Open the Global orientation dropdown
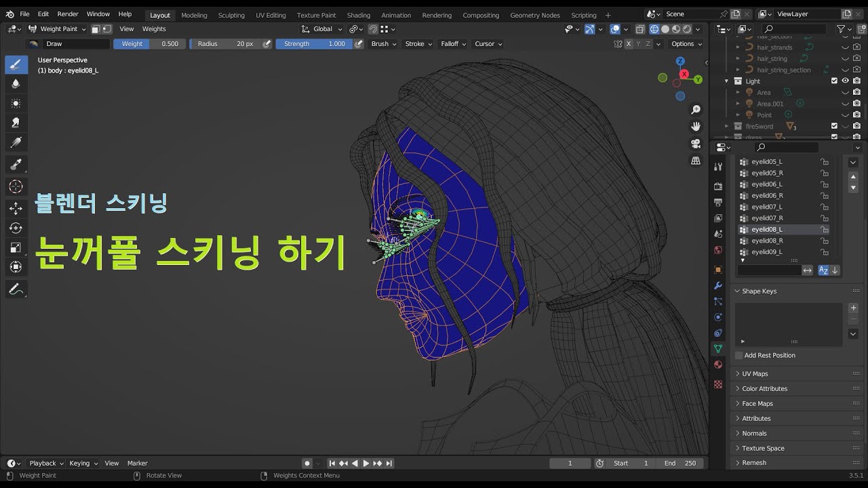The height and width of the screenshot is (488, 868). pos(322,29)
